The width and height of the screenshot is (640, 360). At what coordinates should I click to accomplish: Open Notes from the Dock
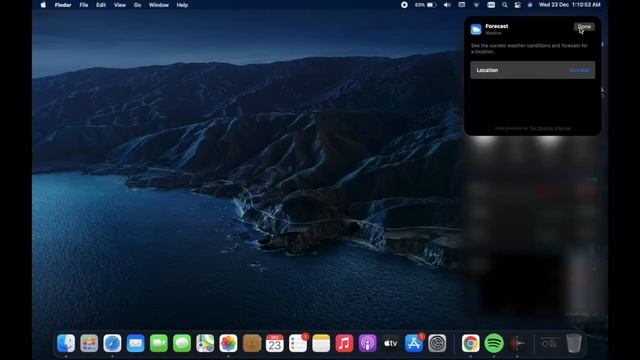click(321, 343)
